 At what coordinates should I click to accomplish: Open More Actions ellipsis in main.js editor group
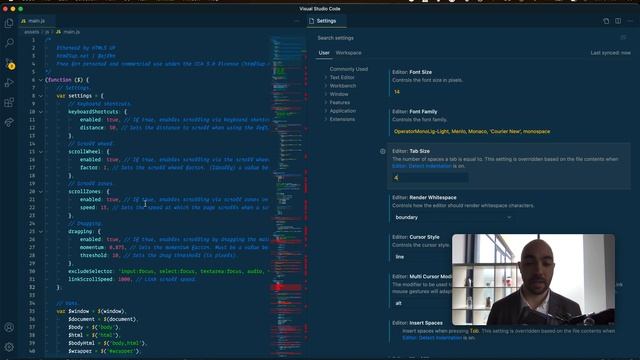pos(297,21)
